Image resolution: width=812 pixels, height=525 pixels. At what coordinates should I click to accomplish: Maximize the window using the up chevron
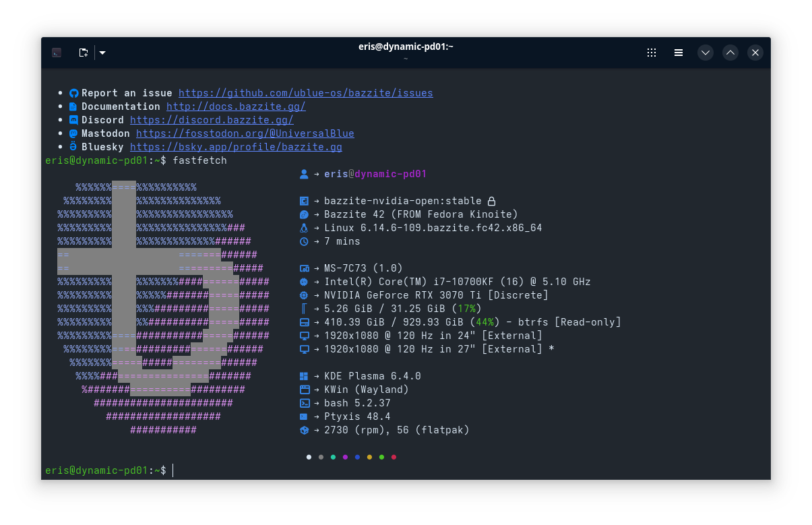click(730, 53)
